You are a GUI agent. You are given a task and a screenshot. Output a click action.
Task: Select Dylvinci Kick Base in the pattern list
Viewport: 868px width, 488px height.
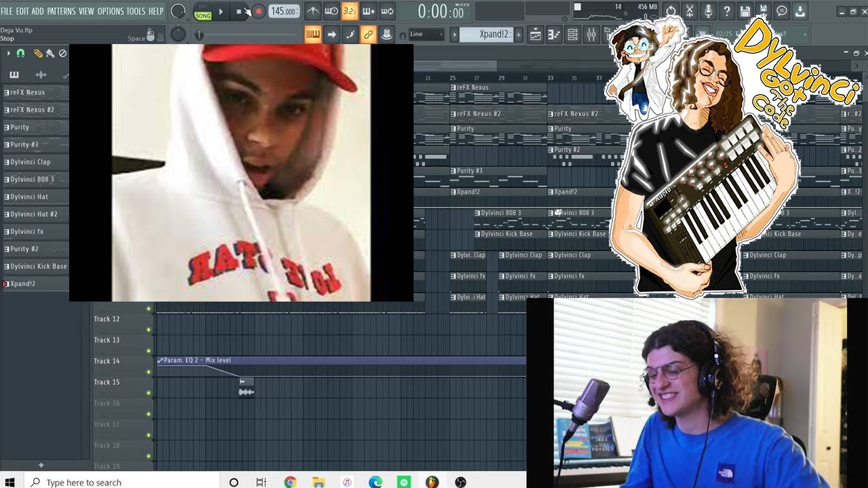click(x=35, y=266)
